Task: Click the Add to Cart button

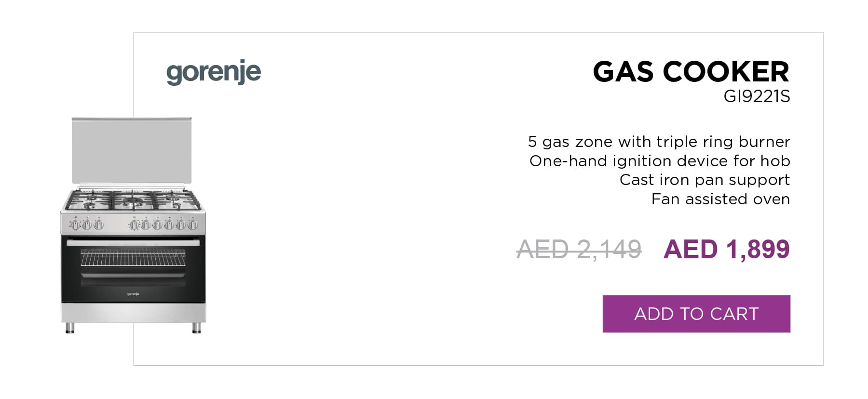Action: point(696,314)
